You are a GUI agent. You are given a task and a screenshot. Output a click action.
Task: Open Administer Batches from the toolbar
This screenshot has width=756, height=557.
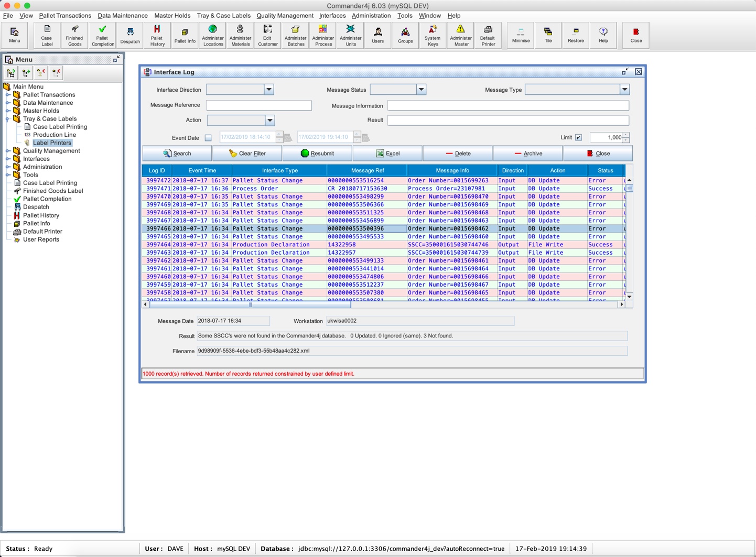click(296, 35)
